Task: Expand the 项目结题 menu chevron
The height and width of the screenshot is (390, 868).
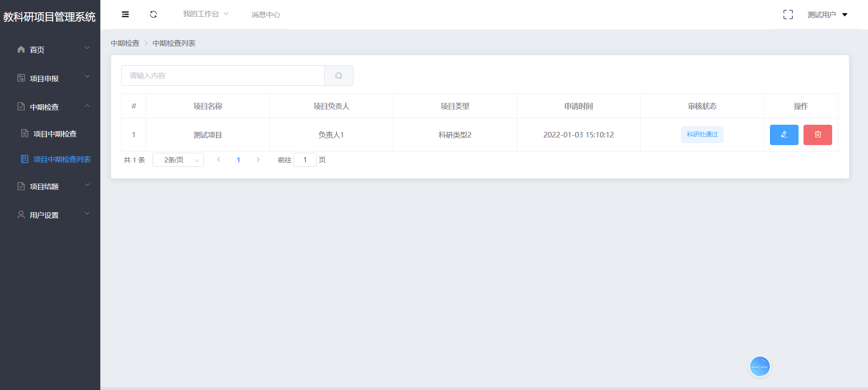Action: click(x=87, y=185)
